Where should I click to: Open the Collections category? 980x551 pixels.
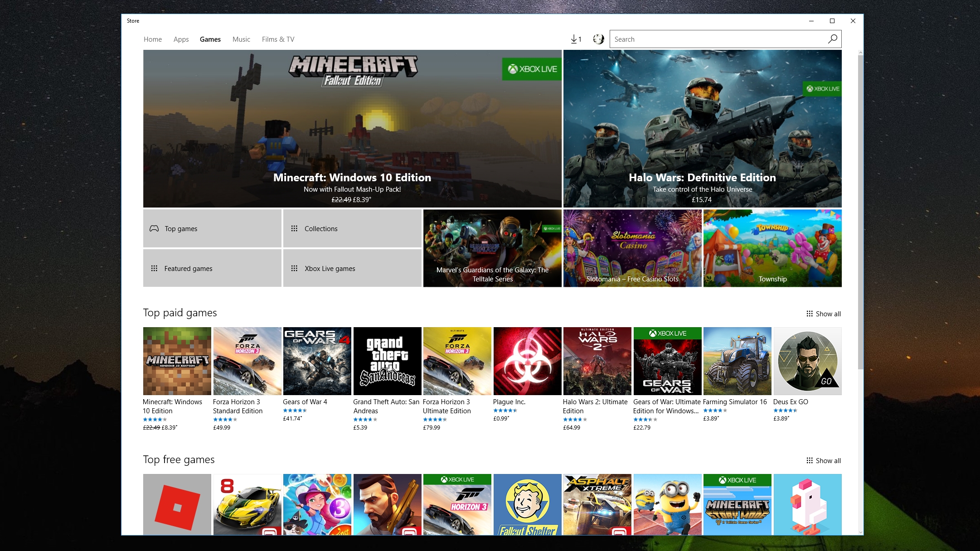coord(352,228)
